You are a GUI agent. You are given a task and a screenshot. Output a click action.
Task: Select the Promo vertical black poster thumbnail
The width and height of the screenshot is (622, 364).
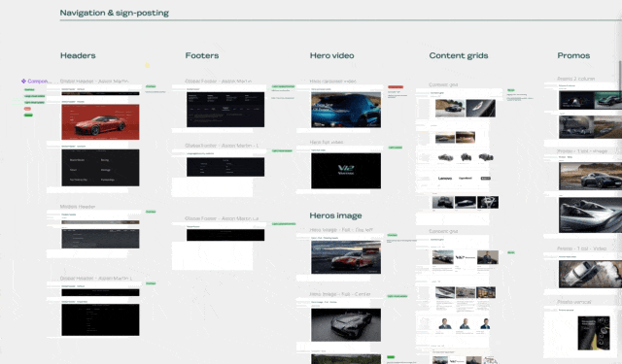pos(594,333)
